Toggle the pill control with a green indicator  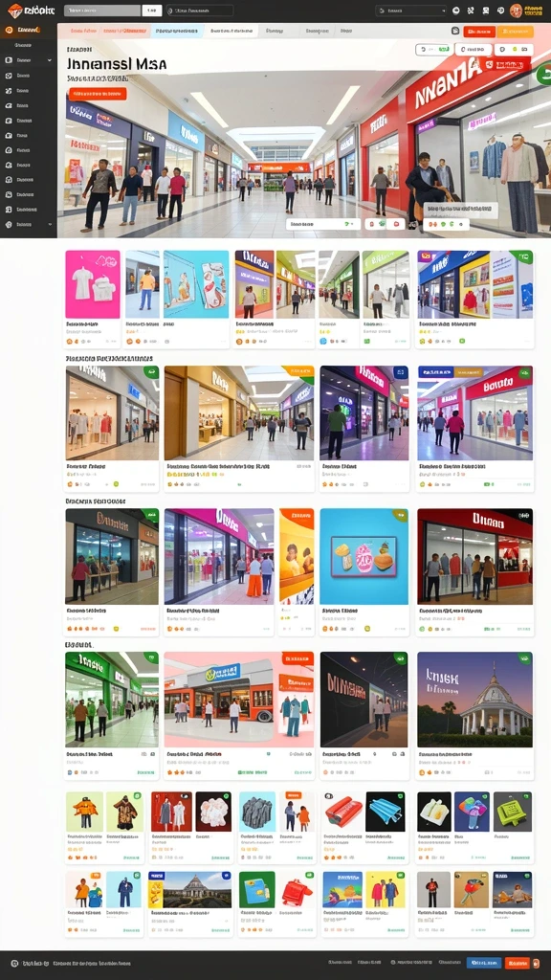435,50
